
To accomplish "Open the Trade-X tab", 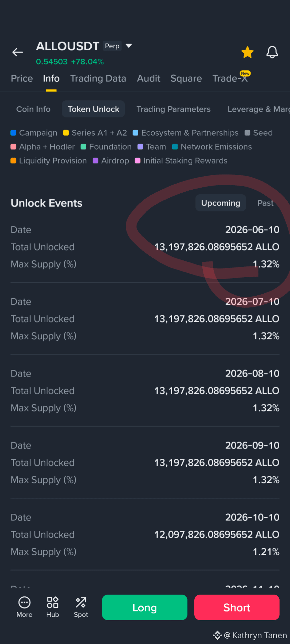I will (230, 79).
